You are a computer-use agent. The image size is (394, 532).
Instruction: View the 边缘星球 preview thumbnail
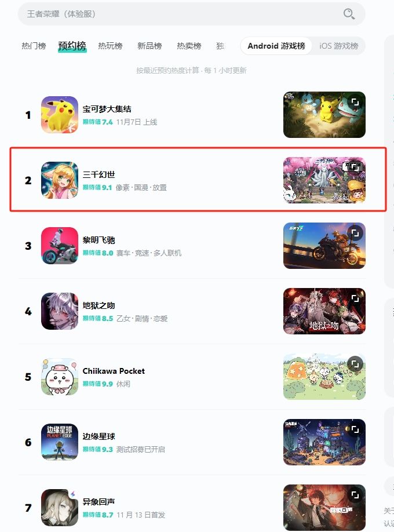(x=324, y=442)
